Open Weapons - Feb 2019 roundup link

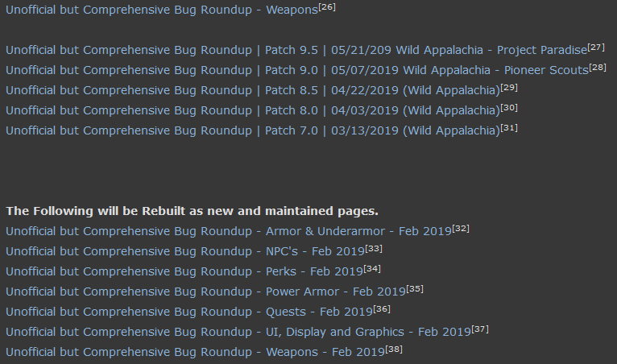point(195,352)
